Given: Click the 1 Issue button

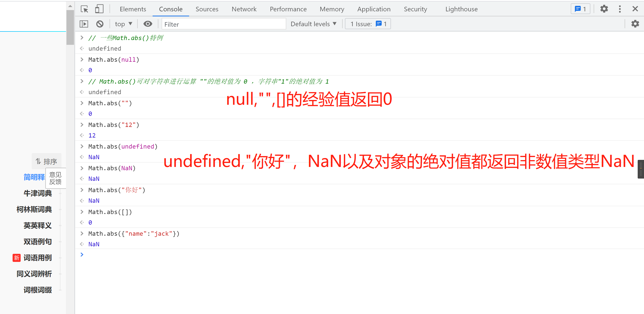Looking at the screenshot, I should 368,24.
